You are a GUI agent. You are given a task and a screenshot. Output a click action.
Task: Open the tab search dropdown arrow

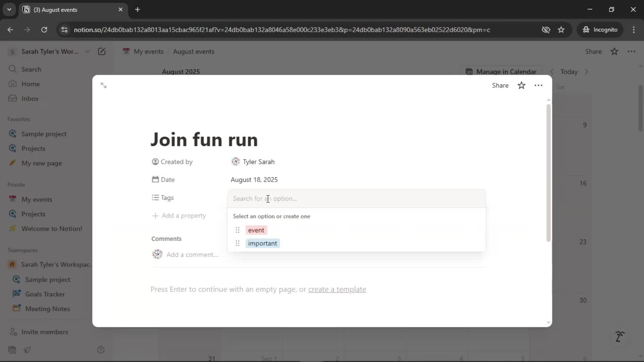9,10
